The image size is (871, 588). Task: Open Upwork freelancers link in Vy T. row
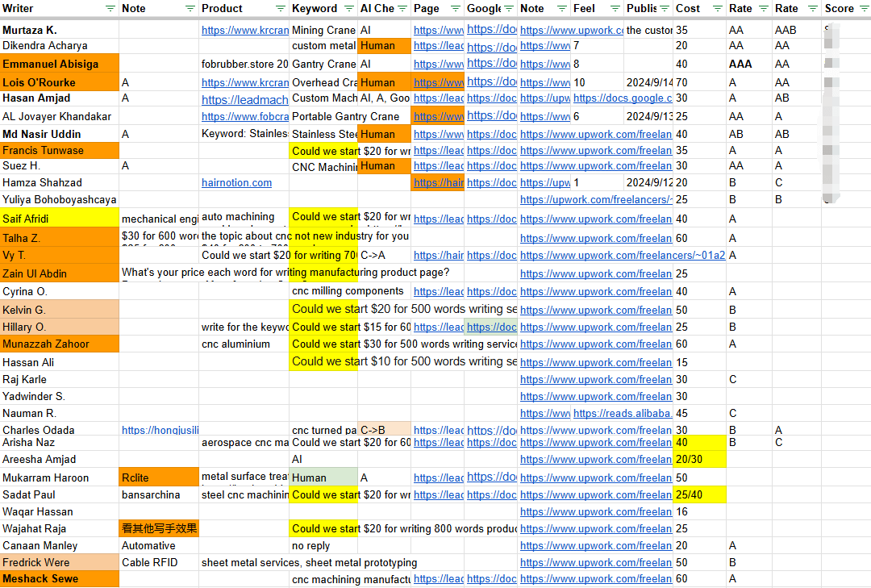(623, 255)
